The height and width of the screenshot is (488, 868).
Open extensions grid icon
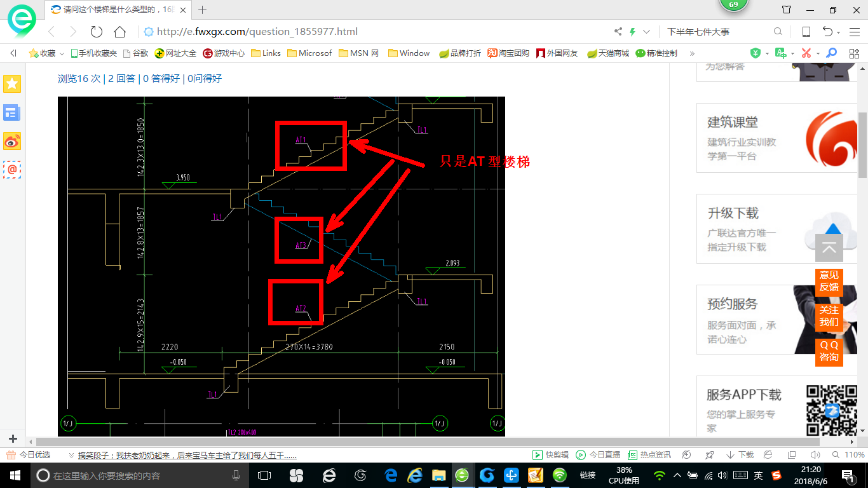[x=854, y=53]
